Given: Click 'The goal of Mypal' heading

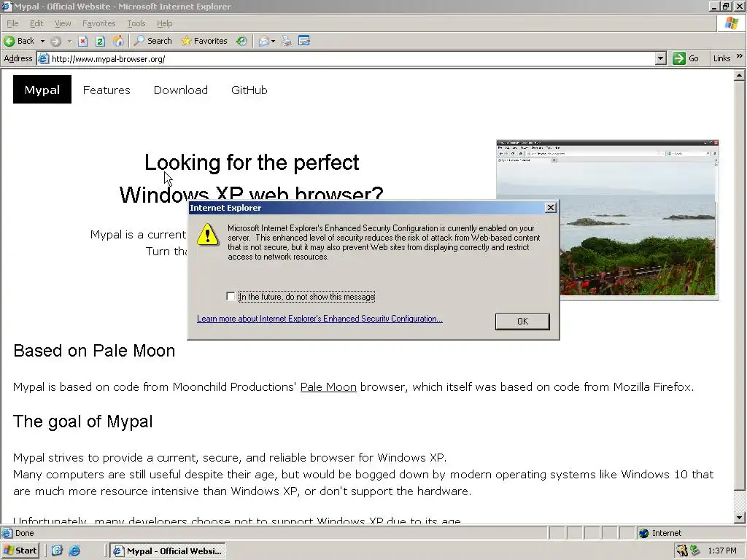Looking at the screenshot, I should click(83, 422).
